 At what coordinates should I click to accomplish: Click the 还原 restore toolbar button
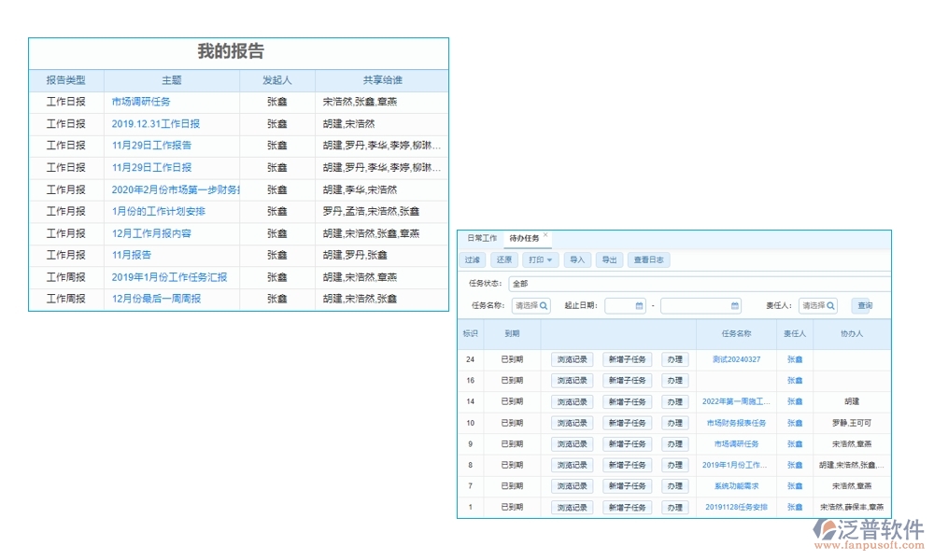coord(504,259)
